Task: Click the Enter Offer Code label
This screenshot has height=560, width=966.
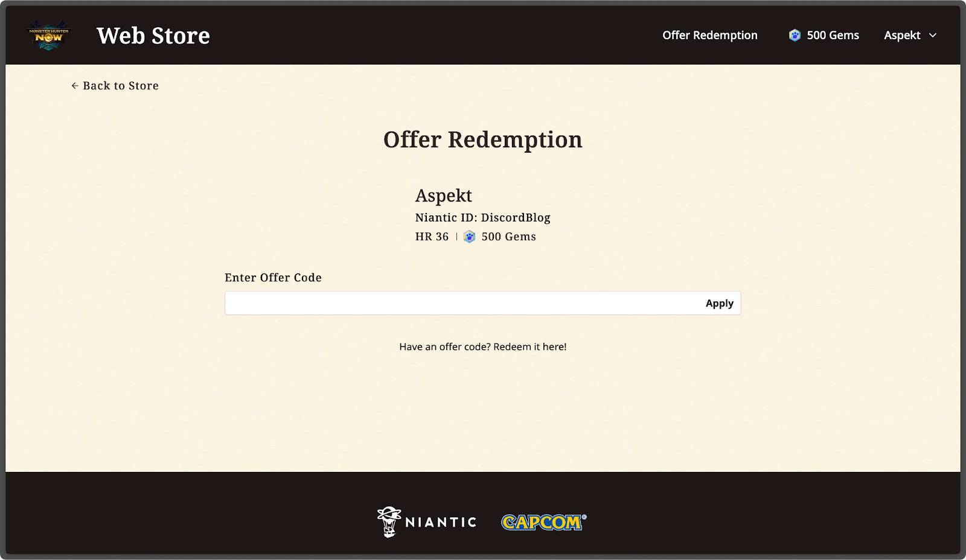Action: click(x=273, y=278)
